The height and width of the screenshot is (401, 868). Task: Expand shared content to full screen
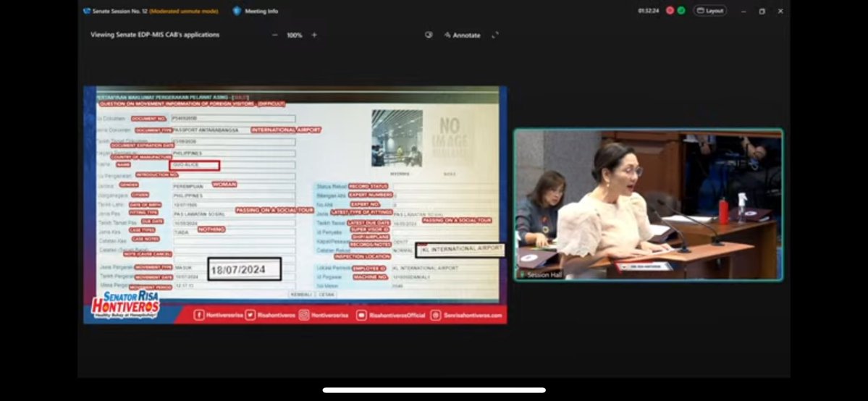pos(495,35)
